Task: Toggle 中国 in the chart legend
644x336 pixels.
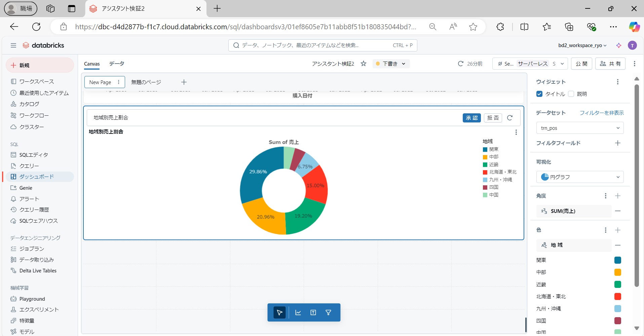Action: [491, 195]
